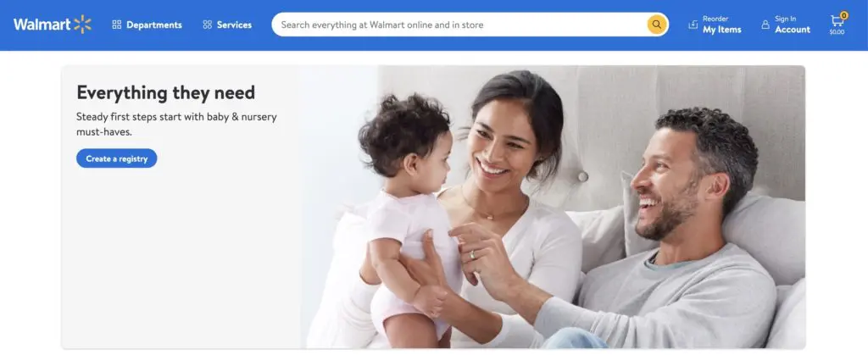
Task: Expand the Services menu
Action: click(227, 25)
